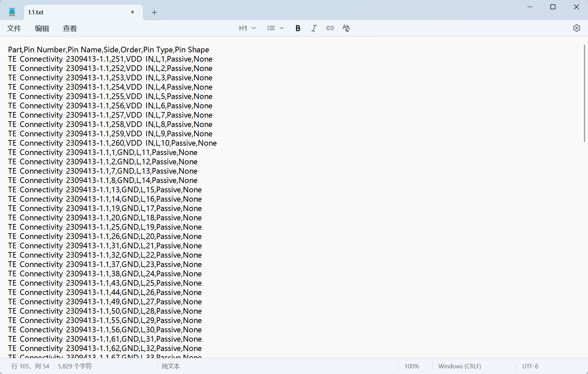Place cursor on line 50,GND,L,28
Image resolution: width=588 pixels, height=374 pixels.
click(105, 311)
